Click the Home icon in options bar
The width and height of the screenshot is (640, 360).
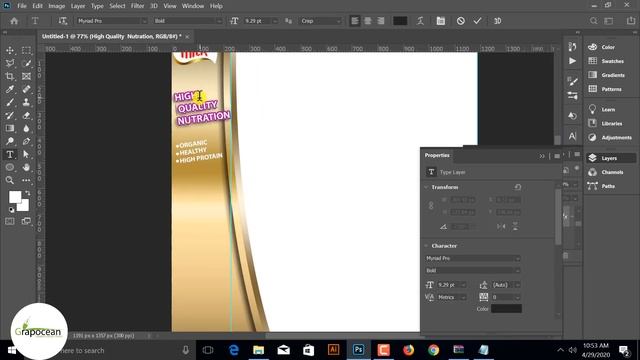click(x=14, y=21)
